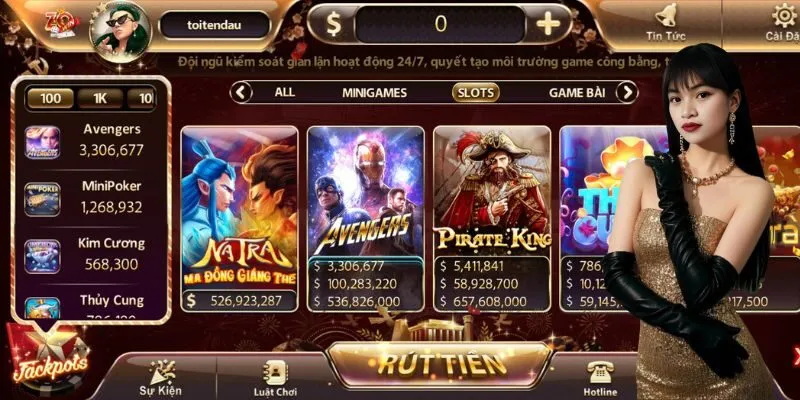Screen dimensions: 800x400
Task: Open the Luật Chơi rulebook icon
Action: [x=275, y=373]
